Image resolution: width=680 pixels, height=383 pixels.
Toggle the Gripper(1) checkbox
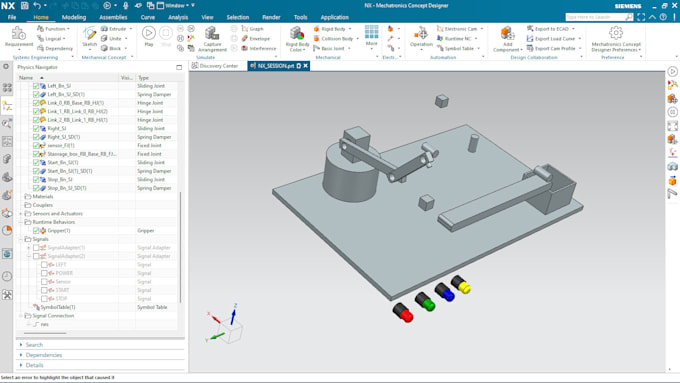point(36,230)
